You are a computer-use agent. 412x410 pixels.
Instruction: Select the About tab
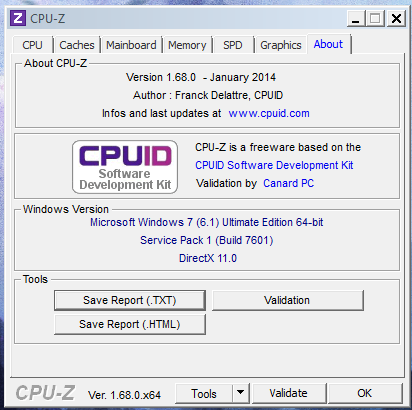328,44
